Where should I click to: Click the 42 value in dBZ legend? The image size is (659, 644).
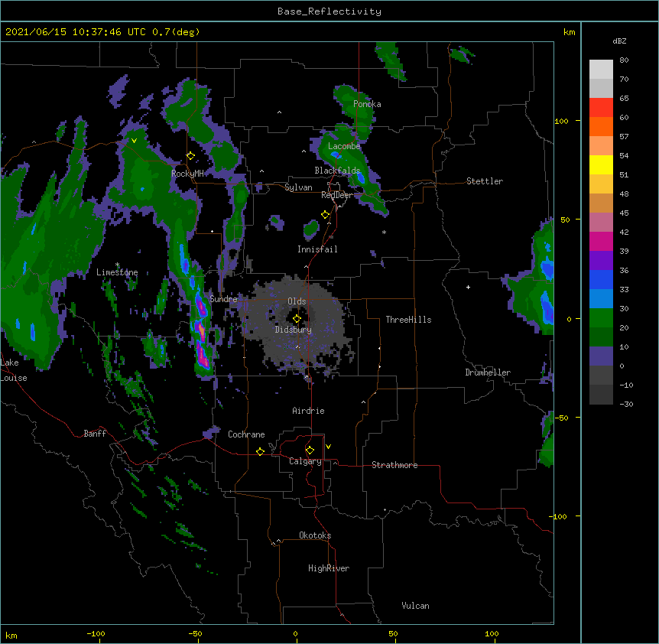[624, 232]
